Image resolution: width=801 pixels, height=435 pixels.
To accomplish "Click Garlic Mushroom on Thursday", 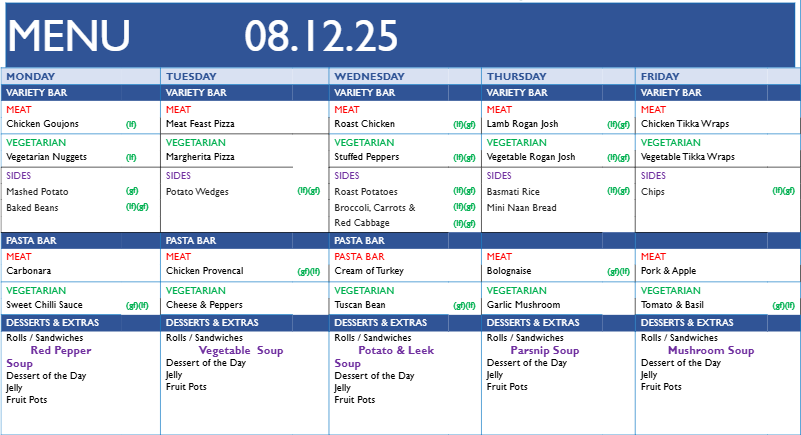I will [523, 305].
